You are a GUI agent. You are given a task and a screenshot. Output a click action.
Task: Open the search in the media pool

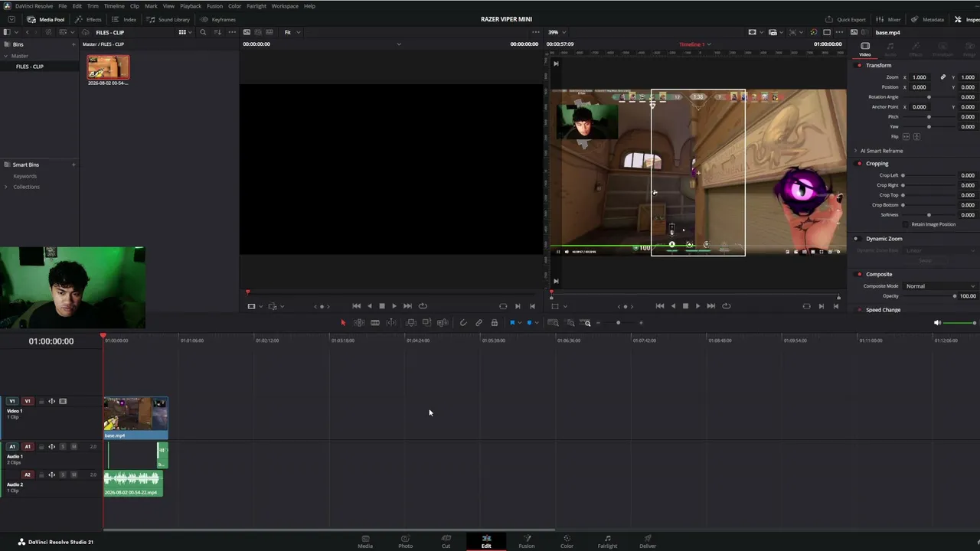203,32
